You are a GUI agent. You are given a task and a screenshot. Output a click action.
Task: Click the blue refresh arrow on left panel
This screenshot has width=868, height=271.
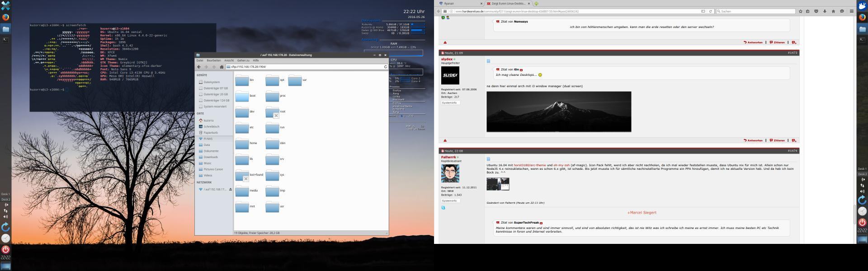click(x=5, y=227)
